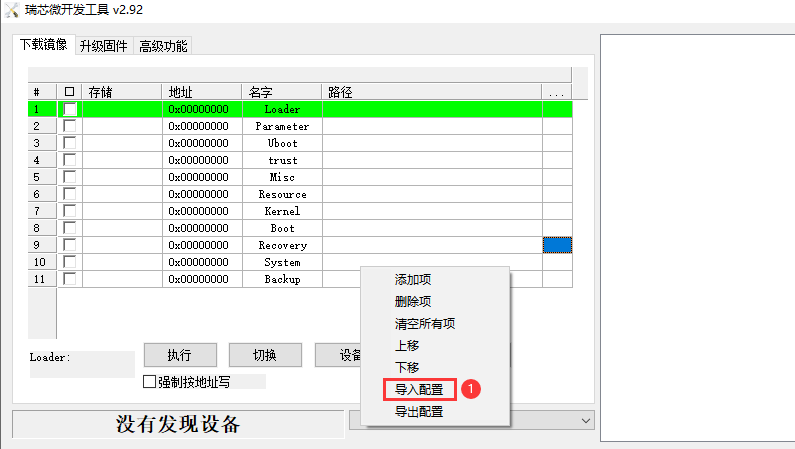This screenshot has height=449, width=795.
Task: Select 下移 in the context menu
Action: click(407, 367)
